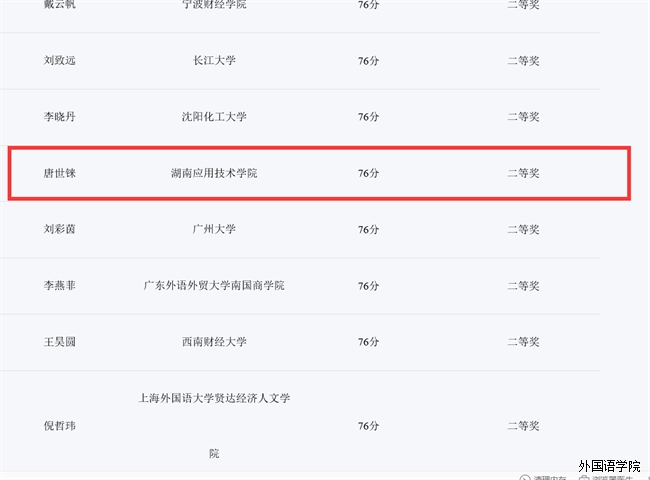This screenshot has height=480, width=650.
Task: Click the name 王昊圆
Action: coord(60,342)
